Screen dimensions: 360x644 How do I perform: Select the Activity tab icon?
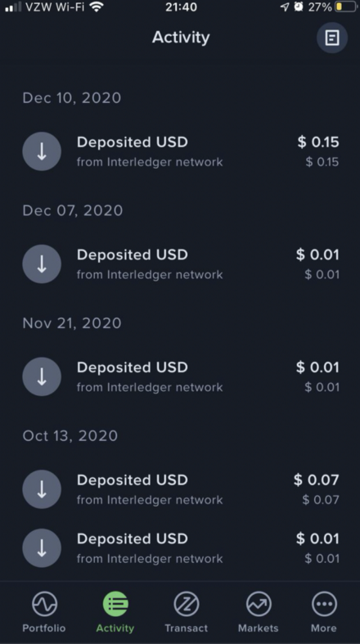115,604
